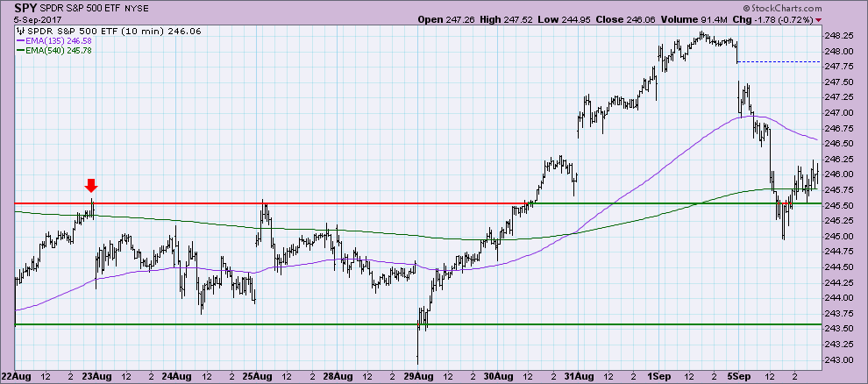Screen dimensions: 868x384
Task: Click the 1Sep date label on the time axis
Action: coord(658,375)
